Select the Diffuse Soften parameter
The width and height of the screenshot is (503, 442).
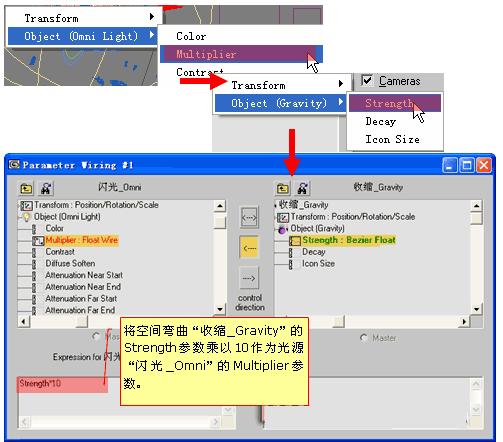point(70,263)
